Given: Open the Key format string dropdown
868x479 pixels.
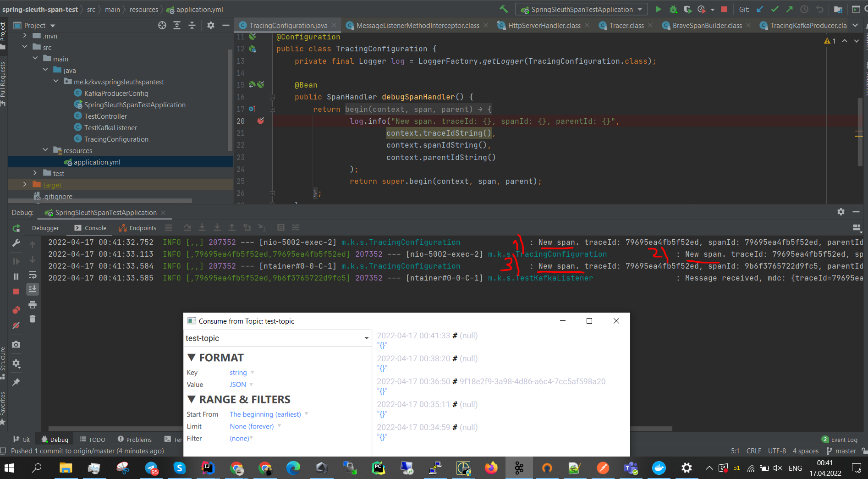Looking at the screenshot, I should 242,373.
